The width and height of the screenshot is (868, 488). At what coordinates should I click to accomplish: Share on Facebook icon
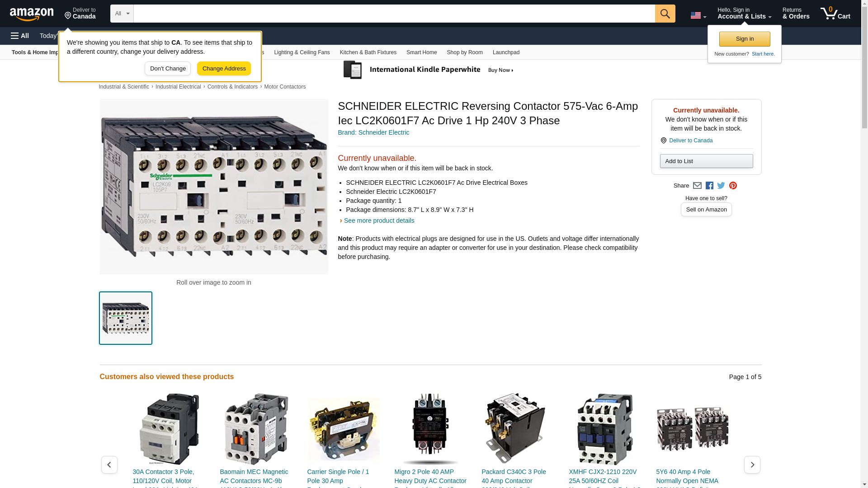(709, 186)
